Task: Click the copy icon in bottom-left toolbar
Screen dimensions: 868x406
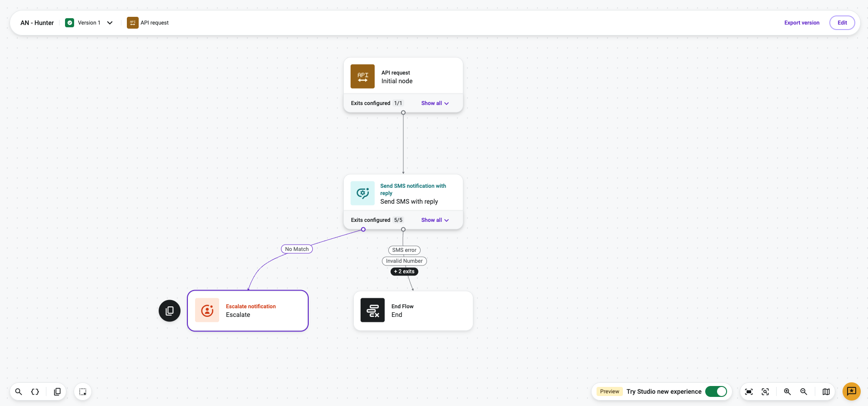Action: pos(57,391)
